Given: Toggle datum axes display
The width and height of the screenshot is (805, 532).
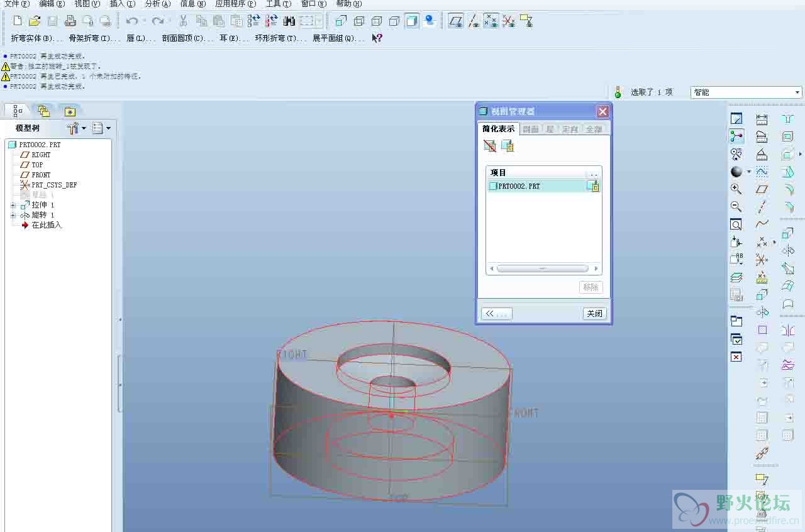Looking at the screenshot, I should 474,21.
